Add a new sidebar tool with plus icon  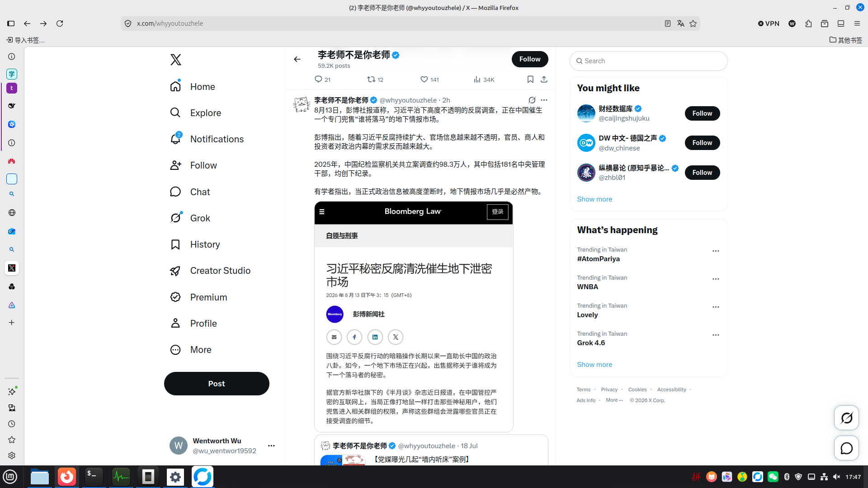pos(12,323)
